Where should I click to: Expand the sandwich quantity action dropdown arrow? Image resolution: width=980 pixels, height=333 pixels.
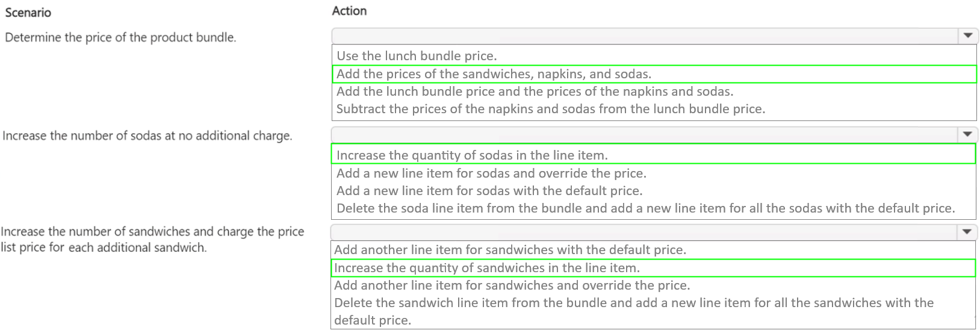967,231
